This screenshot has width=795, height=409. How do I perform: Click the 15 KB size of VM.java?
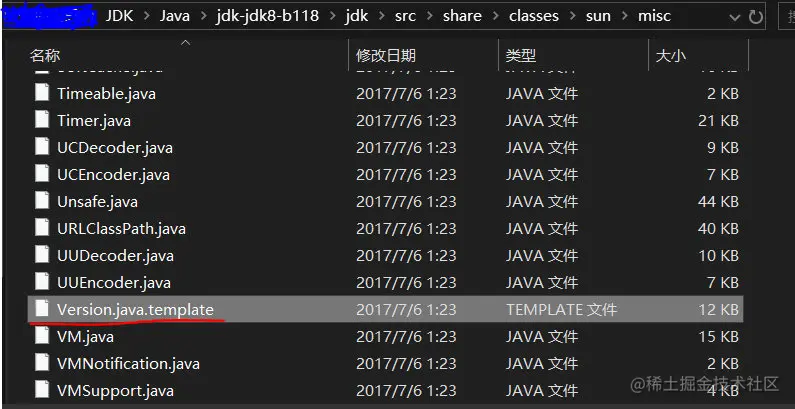[x=718, y=337]
